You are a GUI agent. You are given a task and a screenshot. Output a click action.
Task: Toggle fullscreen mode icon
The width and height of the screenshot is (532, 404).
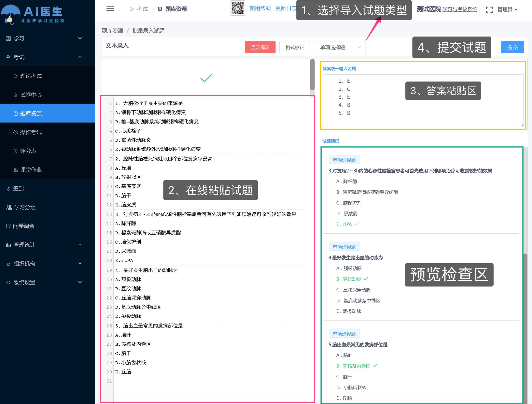[x=489, y=10]
